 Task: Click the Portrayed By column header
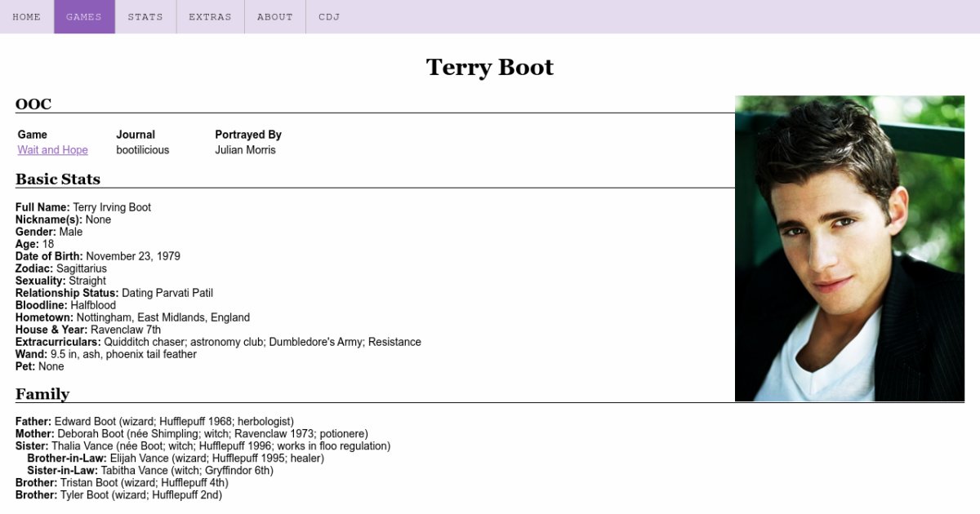coord(247,135)
